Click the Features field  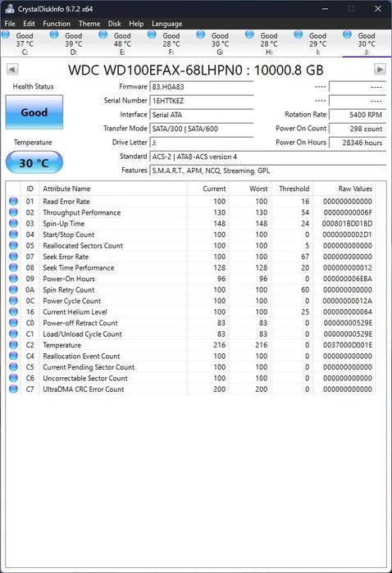[267, 171]
